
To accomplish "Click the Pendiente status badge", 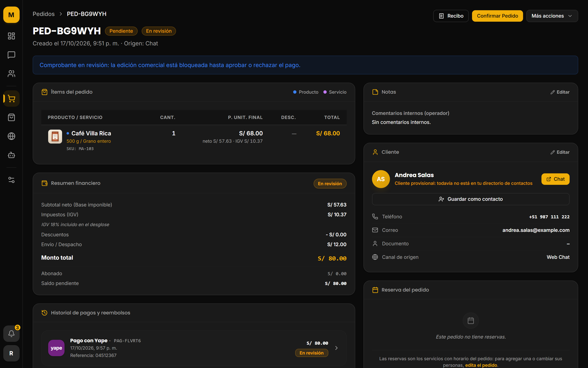I will tap(121, 31).
